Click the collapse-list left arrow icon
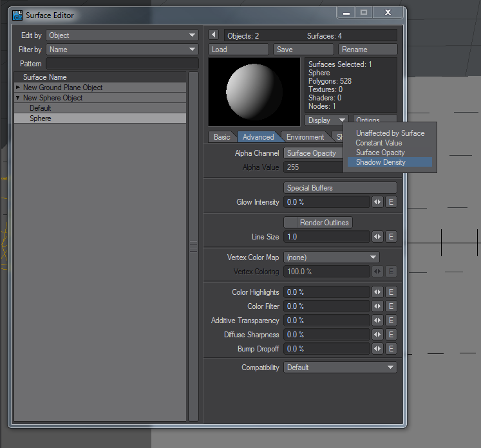Viewport: 481px width, 448px height. (x=214, y=35)
